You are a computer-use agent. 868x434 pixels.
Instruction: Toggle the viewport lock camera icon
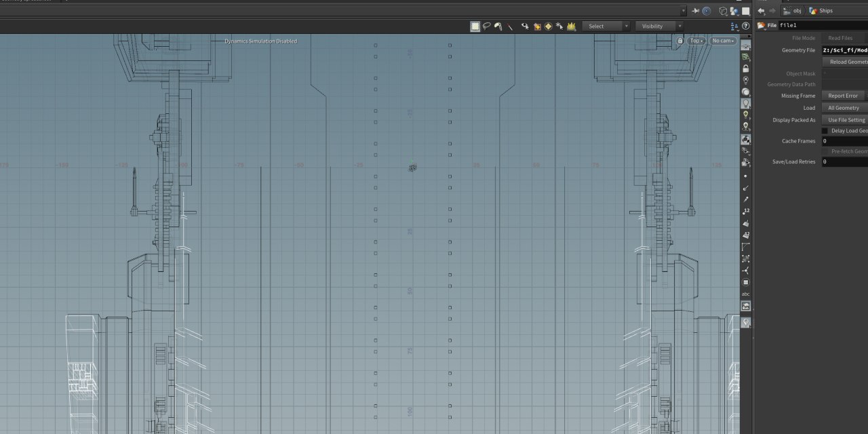(x=680, y=41)
